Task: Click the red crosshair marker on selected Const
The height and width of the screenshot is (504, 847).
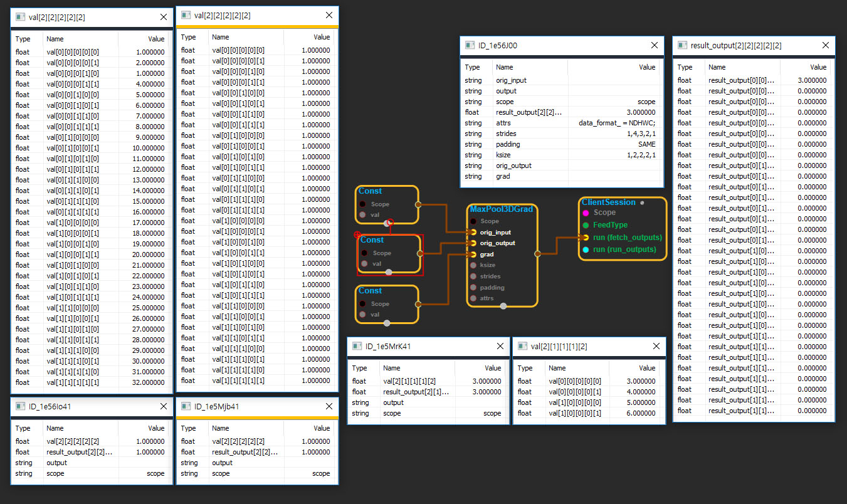Action: tap(357, 235)
